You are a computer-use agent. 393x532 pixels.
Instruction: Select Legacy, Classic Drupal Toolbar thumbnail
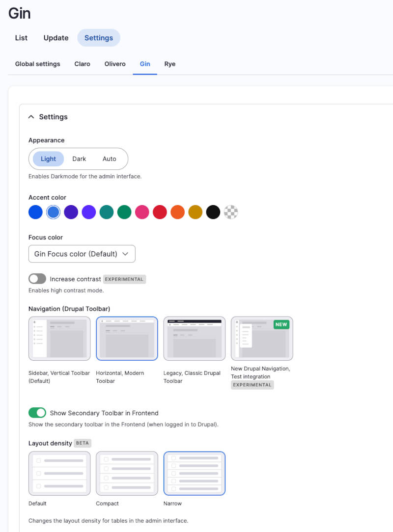tap(195, 339)
